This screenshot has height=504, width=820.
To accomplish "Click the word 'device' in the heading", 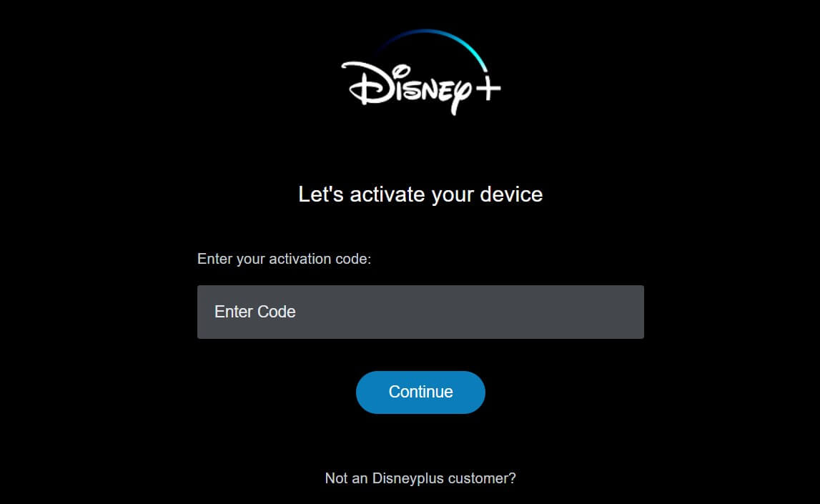I will point(511,194).
